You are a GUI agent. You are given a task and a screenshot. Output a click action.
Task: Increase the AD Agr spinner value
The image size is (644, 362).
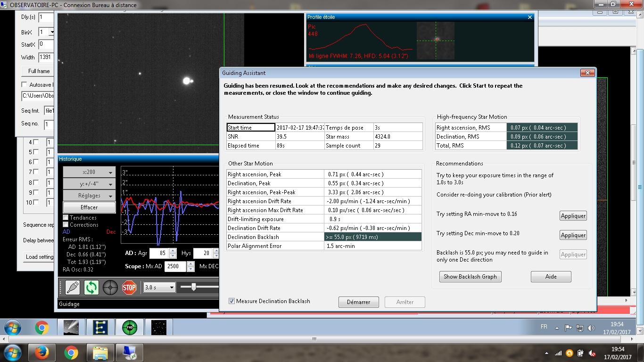click(x=173, y=251)
